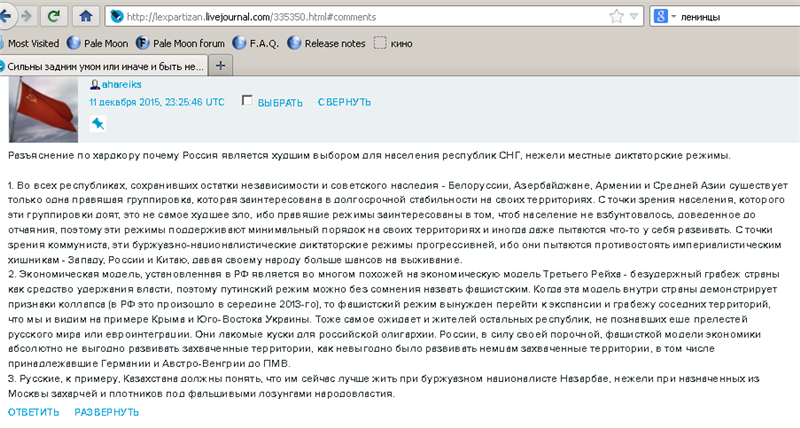Open the Pale Moon bookmark
The width and height of the screenshot is (800, 428).
pos(97,43)
